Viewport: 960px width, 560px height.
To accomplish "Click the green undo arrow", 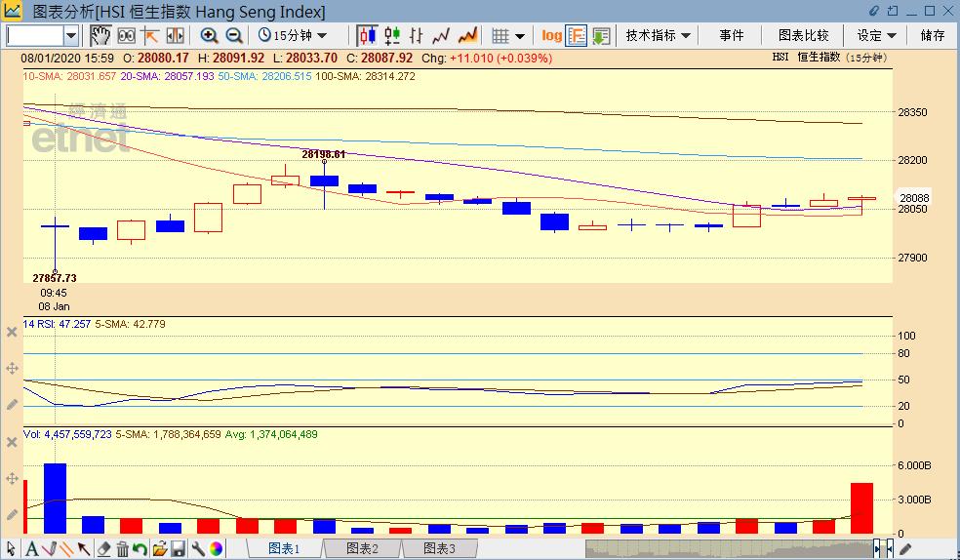I will (x=140, y=549).
